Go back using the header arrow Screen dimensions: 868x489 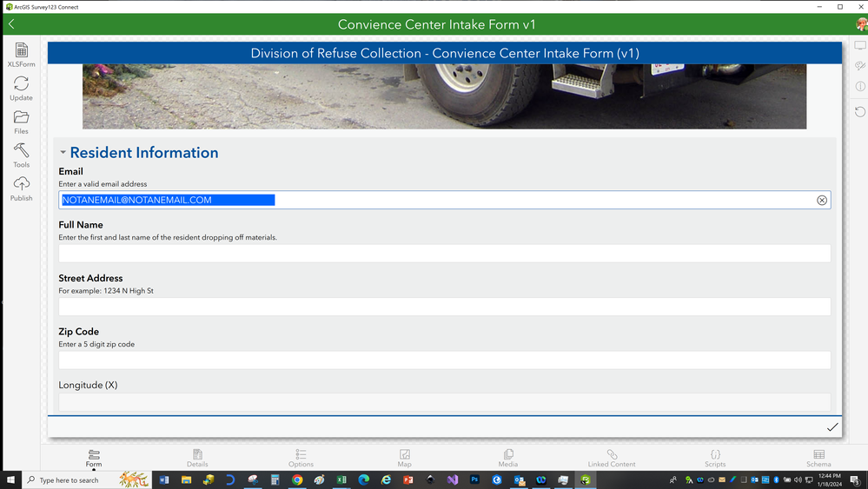pyautogui.click(x=11, y=24)
